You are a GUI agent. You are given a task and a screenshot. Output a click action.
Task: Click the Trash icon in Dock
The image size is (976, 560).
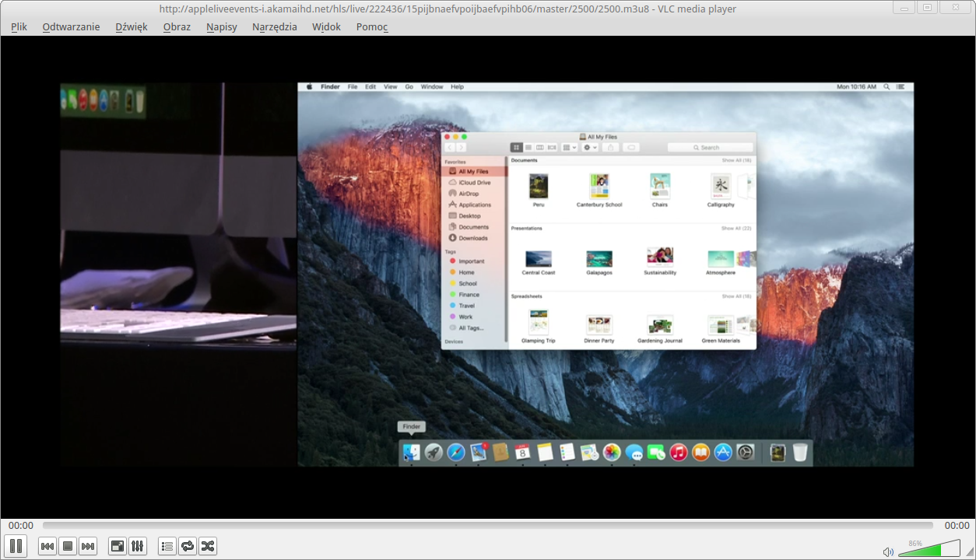click(800, 452)
